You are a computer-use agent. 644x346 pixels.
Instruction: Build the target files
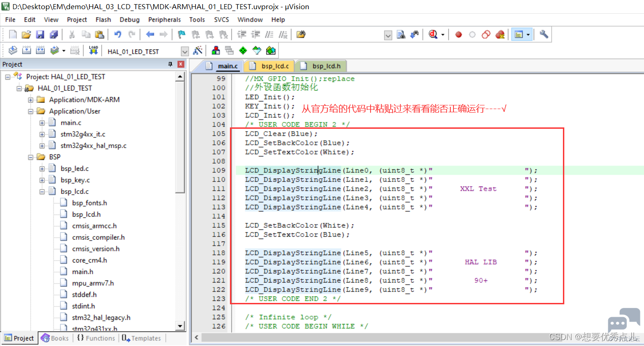(27, 51)
